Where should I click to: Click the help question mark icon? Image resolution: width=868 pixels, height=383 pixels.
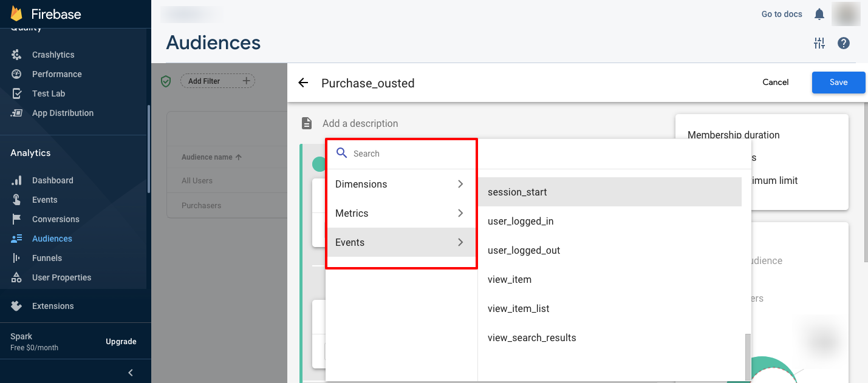click(843, 43)
